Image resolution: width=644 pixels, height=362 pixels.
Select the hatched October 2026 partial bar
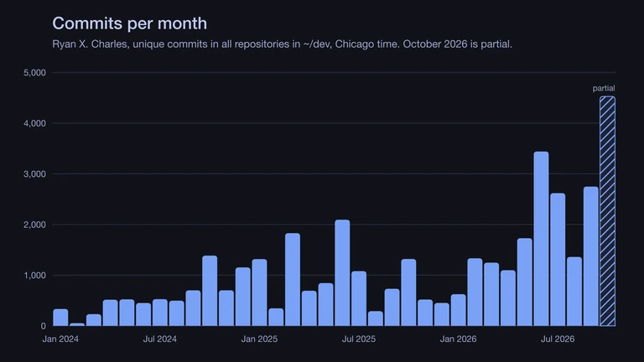(x=607, y=211)
